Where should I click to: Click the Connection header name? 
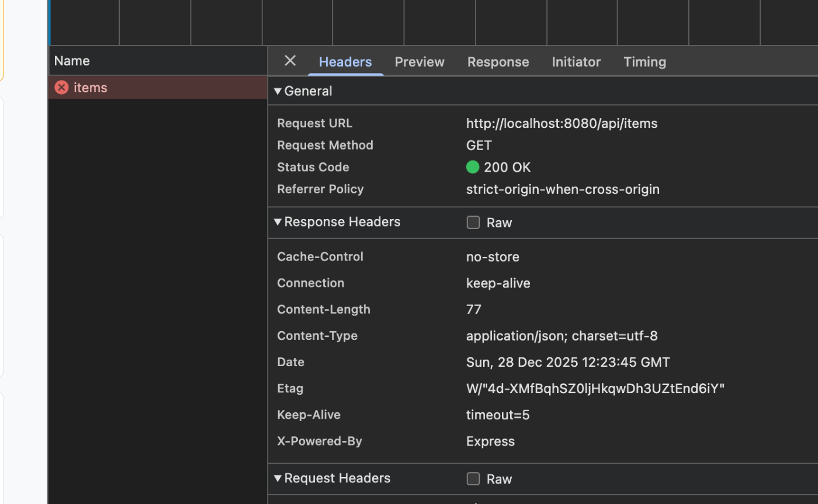pyautogui.click(x=311, y=283)
